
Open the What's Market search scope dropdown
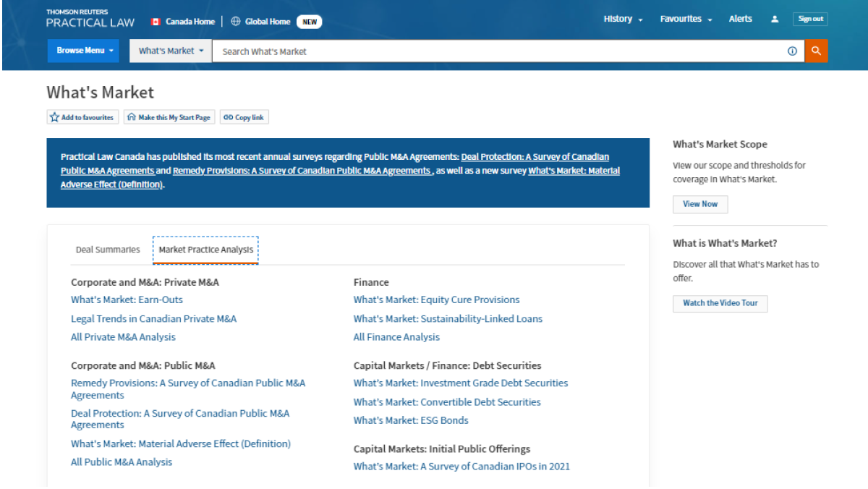coord(171,51)
